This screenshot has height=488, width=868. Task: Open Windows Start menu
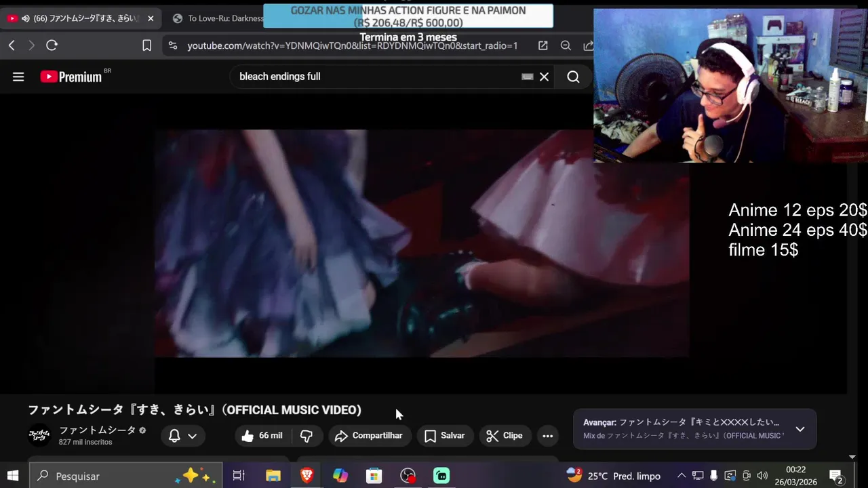coord(13,476)
